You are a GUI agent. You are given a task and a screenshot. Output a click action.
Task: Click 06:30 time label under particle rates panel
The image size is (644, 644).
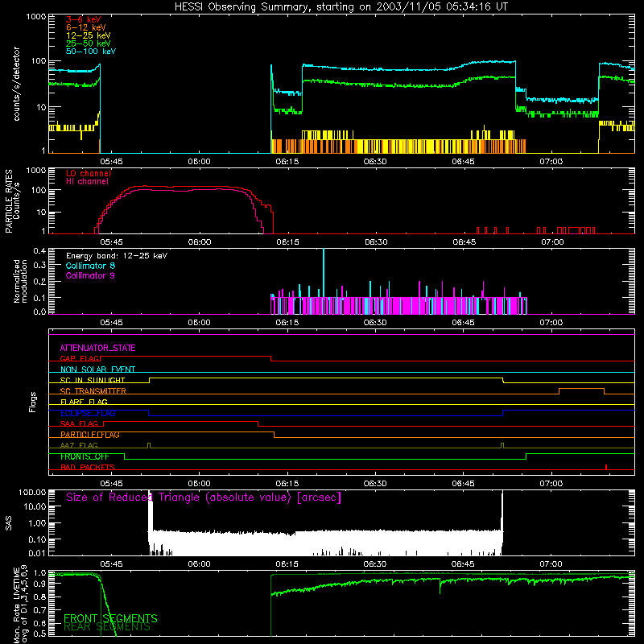(376, 242)
